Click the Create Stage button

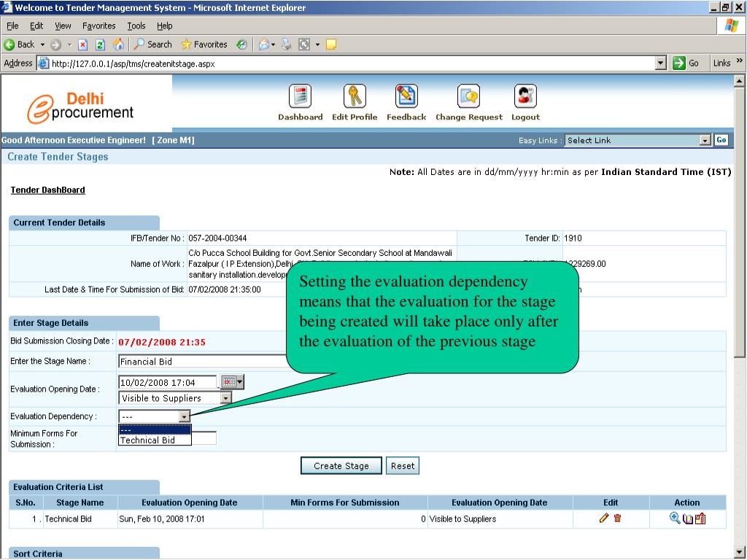pos(341,466)
